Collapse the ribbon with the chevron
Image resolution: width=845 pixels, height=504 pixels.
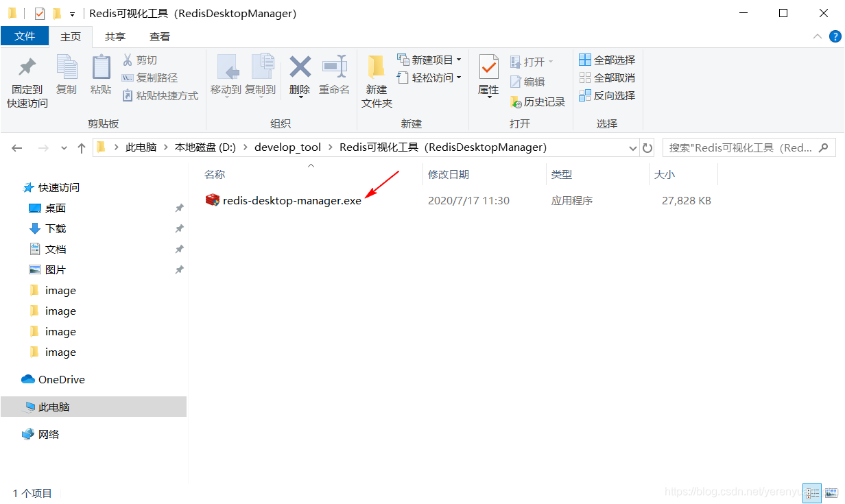tap(817, 36)
